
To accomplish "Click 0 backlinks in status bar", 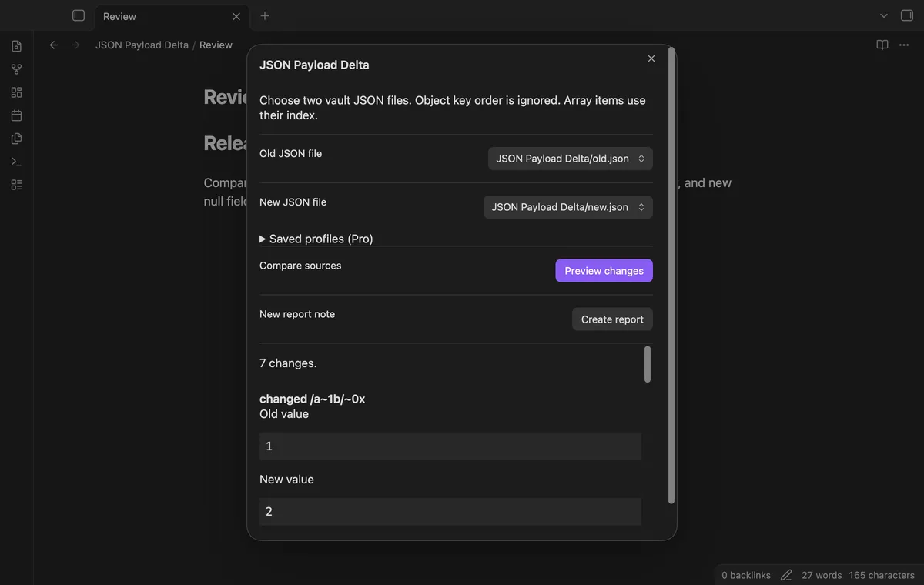I will click(746, 575).
